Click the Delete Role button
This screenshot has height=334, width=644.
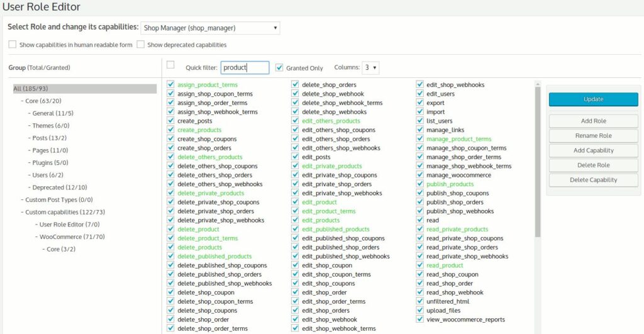tap(593, 165)
